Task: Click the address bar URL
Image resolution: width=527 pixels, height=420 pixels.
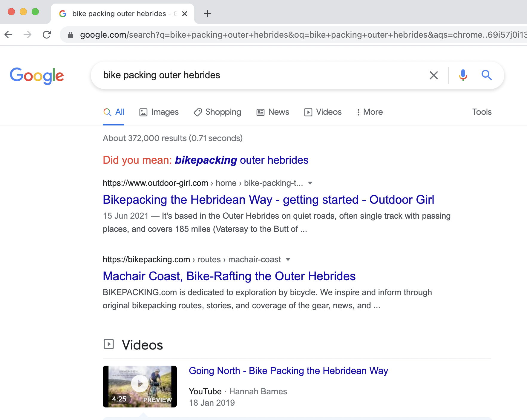Action: click(x=303, y=35)
